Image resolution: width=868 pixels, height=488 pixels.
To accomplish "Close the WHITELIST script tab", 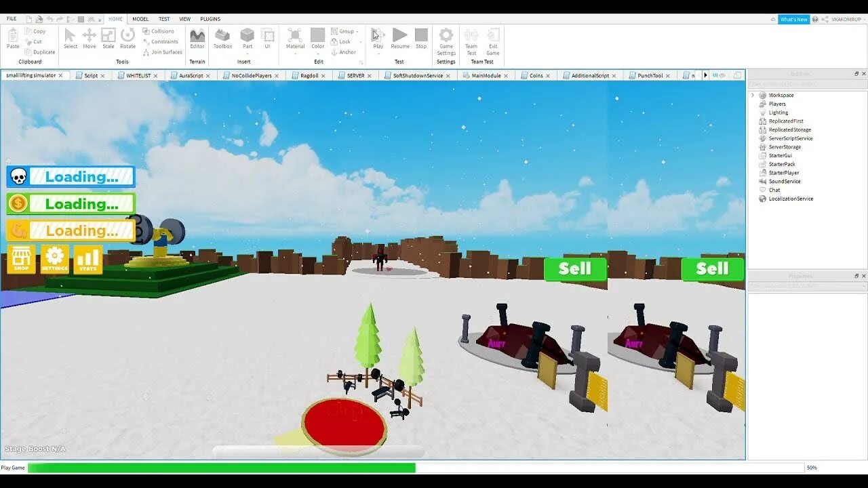I will pyautogui.click(x=155, y=76).
